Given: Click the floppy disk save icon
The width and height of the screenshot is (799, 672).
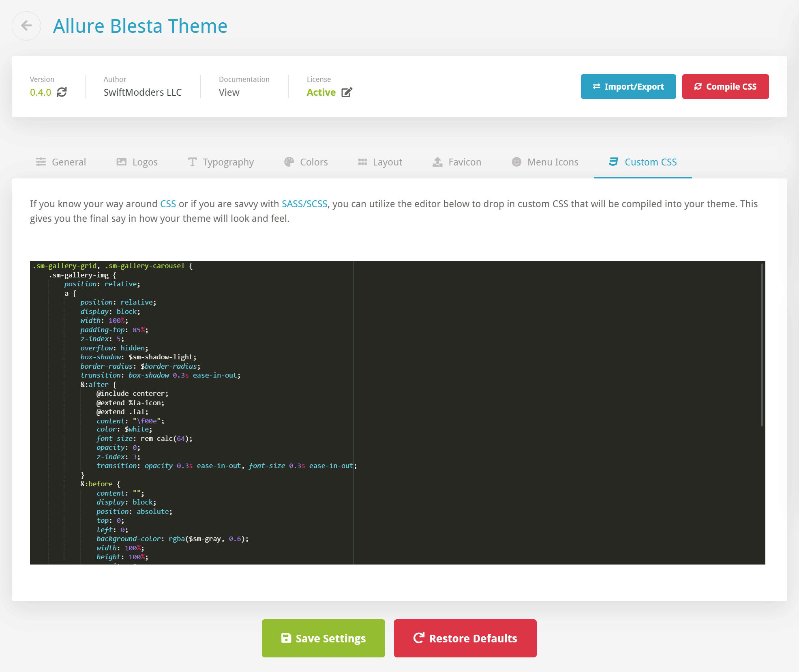Looking at the screenshot, I should (x=286, y=638).
